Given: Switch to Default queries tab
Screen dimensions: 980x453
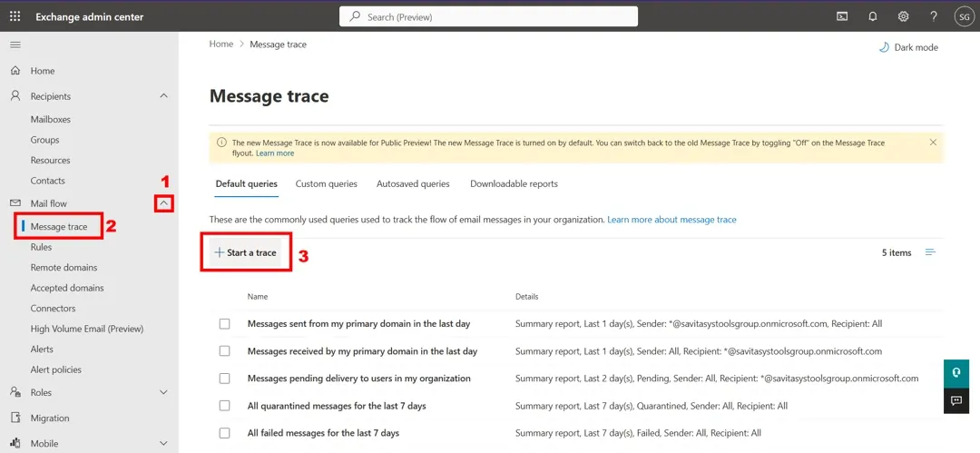Looking at the screenshot, I should coord(246,184).
